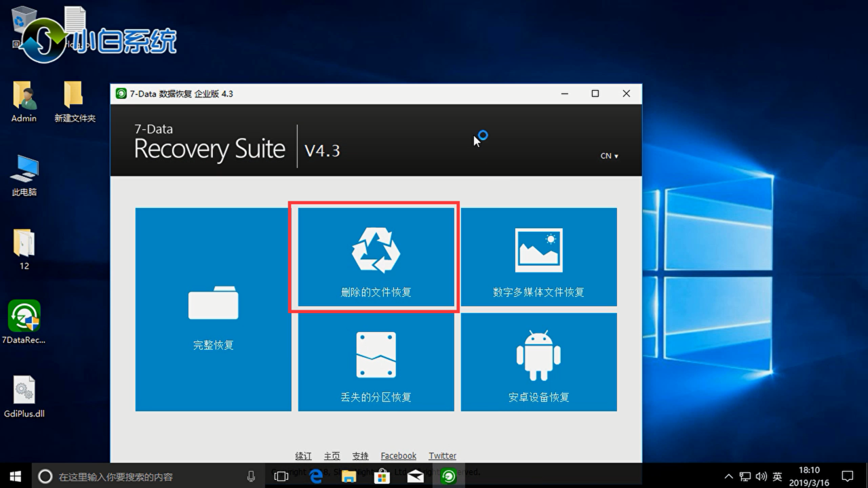
Task: Launch Microsoft Edge from the taskbar
Action: pos(316,476)
